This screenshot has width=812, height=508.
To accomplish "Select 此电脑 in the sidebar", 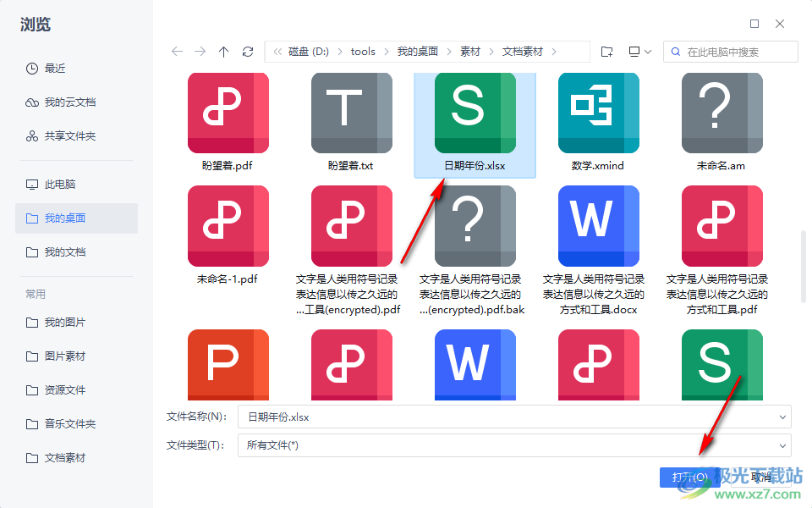I will pos(77,185).
